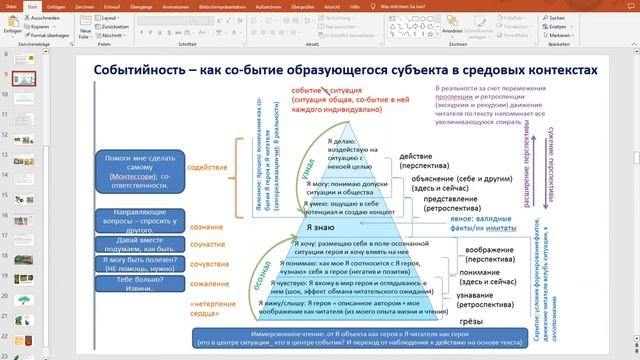The height and width of the screenshot is (360, 640).
Task: Click the Ersetzen button
Action: tap(554, 27)
